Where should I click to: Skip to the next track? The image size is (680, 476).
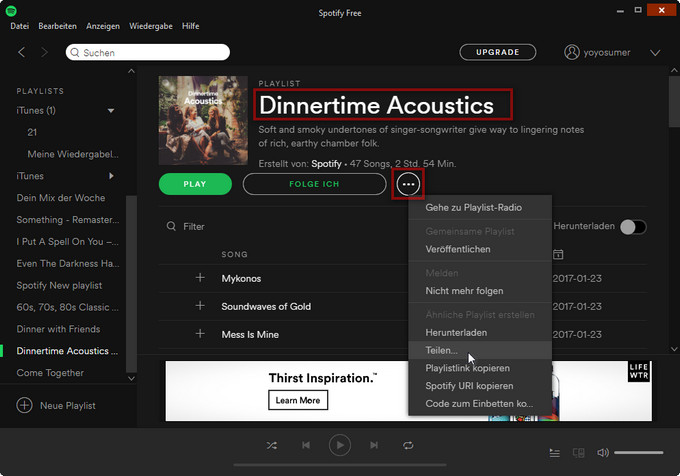coord(374,445)
